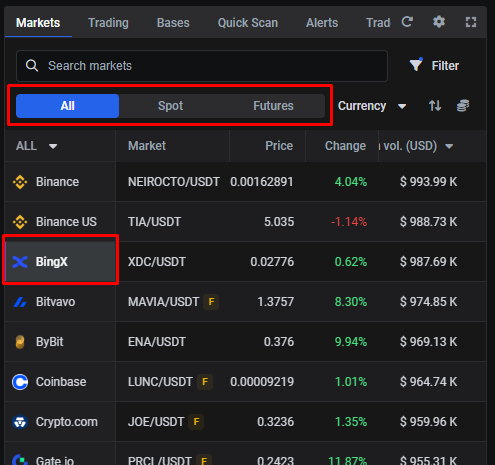Select the BingX exchange row

[60, 262]
